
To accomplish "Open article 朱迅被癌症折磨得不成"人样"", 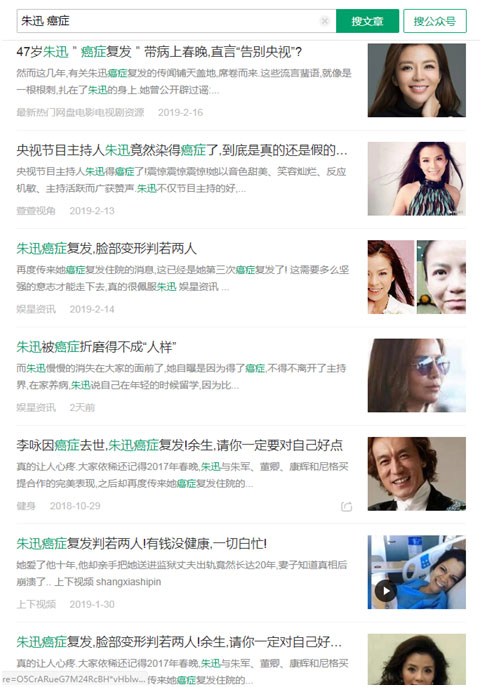I will [96, 347].
